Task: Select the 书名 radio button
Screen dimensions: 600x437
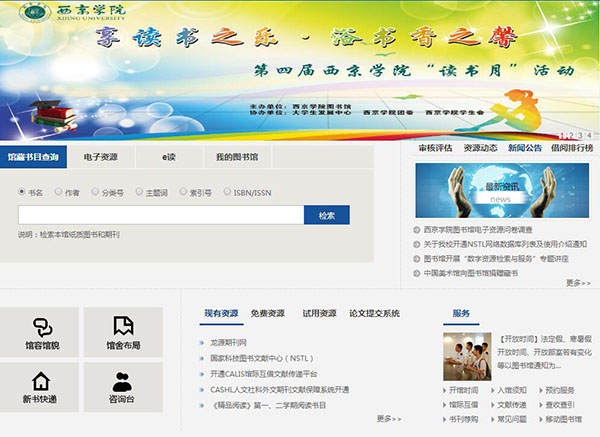Action: click(x=22, y=191)
